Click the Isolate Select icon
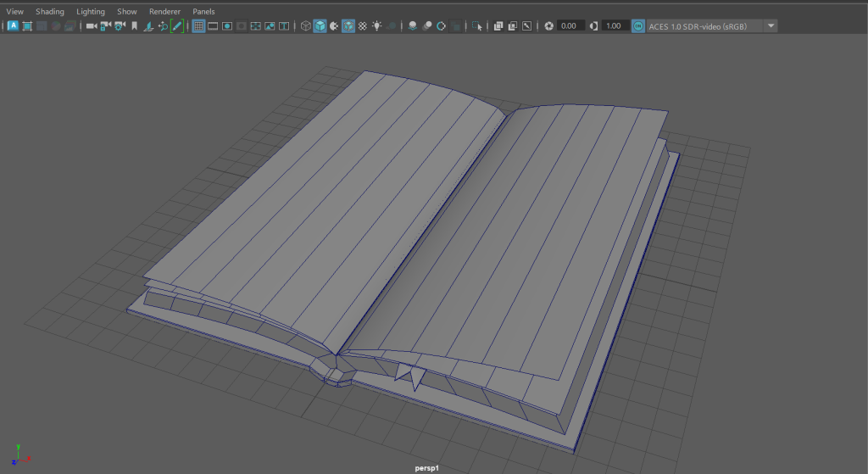 [x=479, y=26]
